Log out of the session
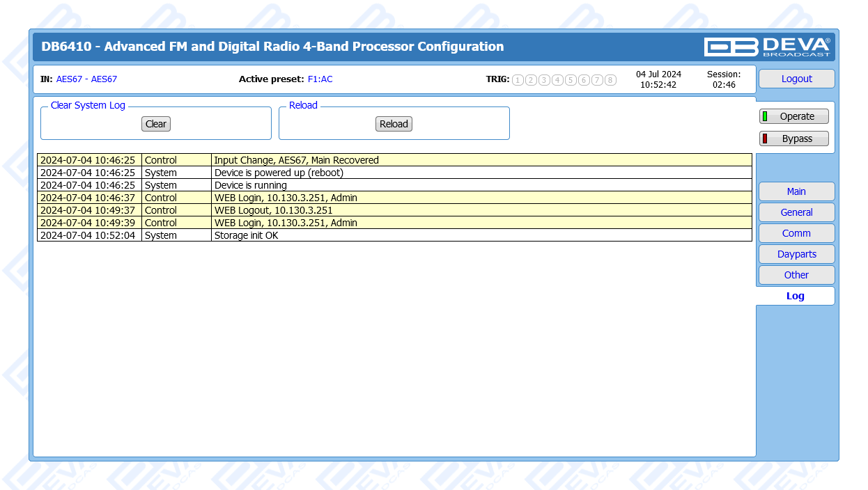Screen dimensions: 868x490 (796, 79)
